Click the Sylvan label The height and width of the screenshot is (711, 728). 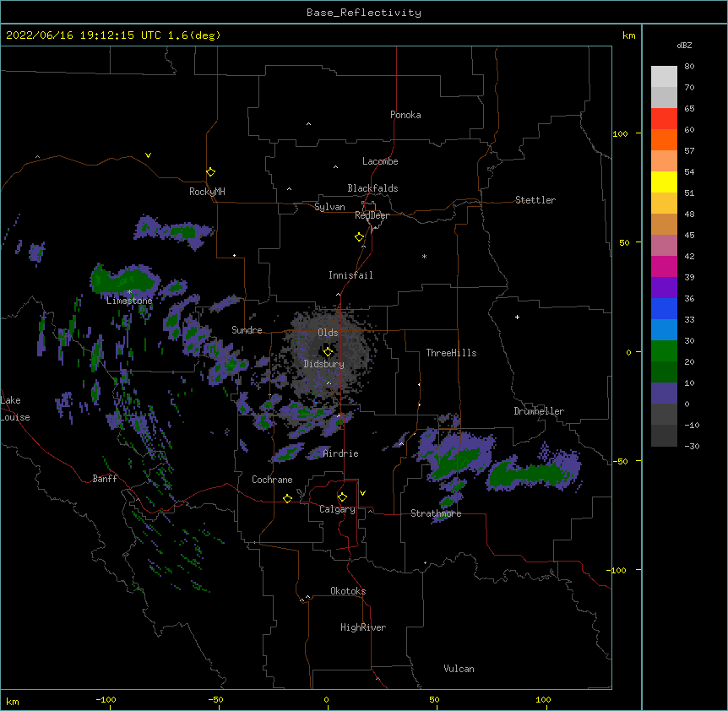tap(329, 207)
